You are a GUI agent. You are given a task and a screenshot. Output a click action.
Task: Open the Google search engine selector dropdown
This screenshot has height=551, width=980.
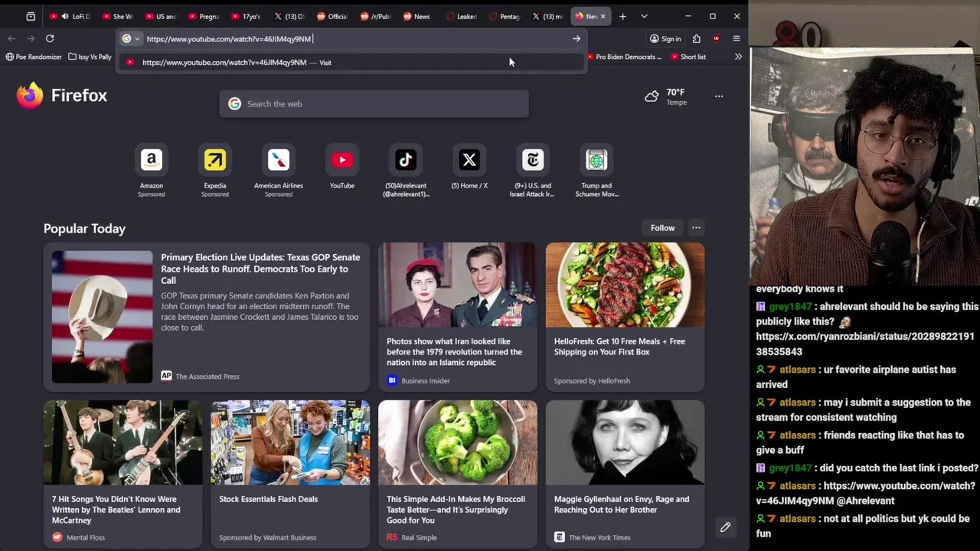tap(131, 38)
